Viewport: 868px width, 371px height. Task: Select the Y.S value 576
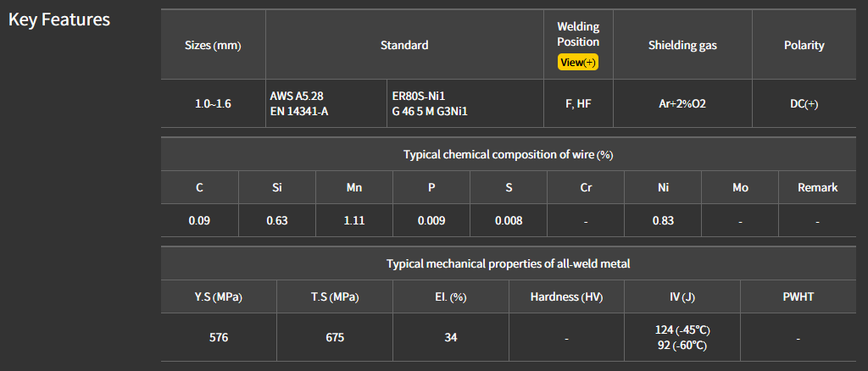point(219,338)
